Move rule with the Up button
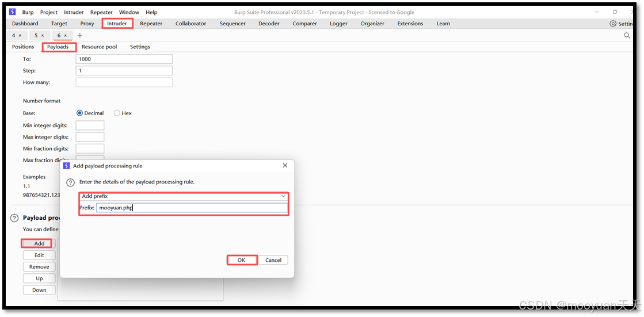This screenshot has width=644, height=317. 39,278
